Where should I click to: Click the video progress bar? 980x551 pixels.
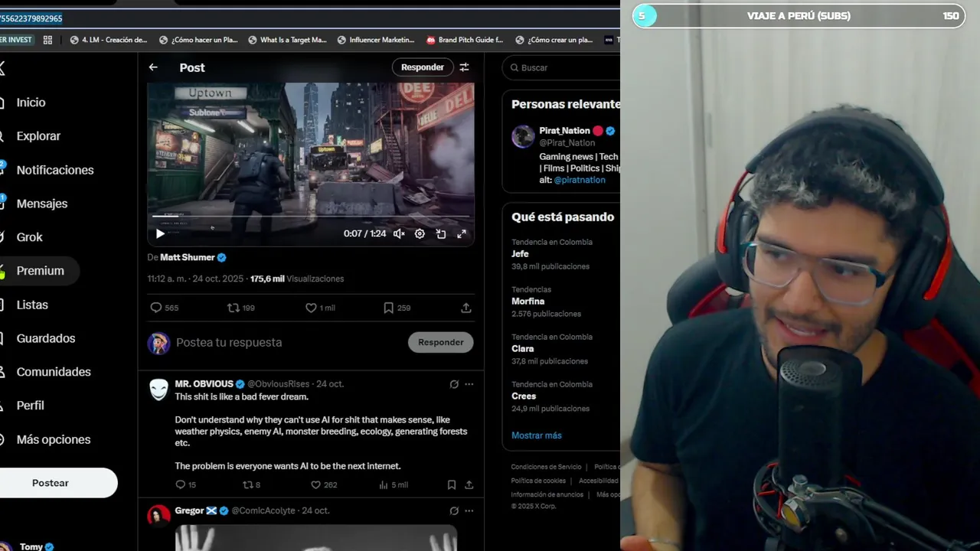tap(310, 217)
